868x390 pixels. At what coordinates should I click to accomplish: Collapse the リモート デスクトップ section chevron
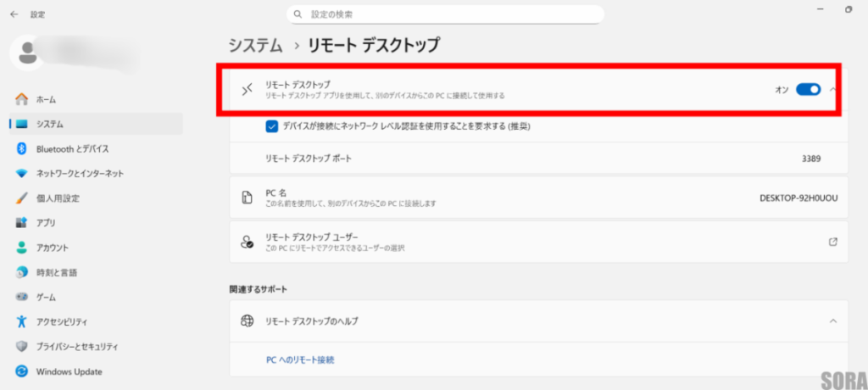[833, 89]
